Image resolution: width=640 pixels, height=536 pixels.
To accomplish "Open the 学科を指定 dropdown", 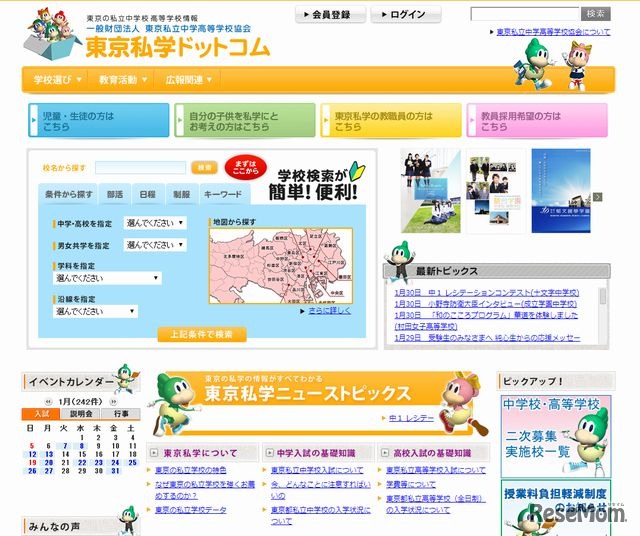I will (107, 278).
